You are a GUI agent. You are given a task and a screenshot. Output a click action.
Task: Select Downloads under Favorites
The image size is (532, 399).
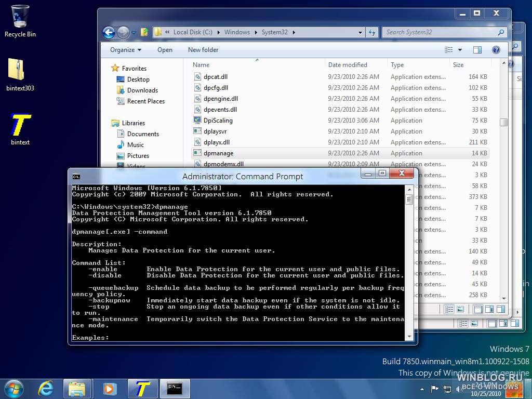pos(137,90)
